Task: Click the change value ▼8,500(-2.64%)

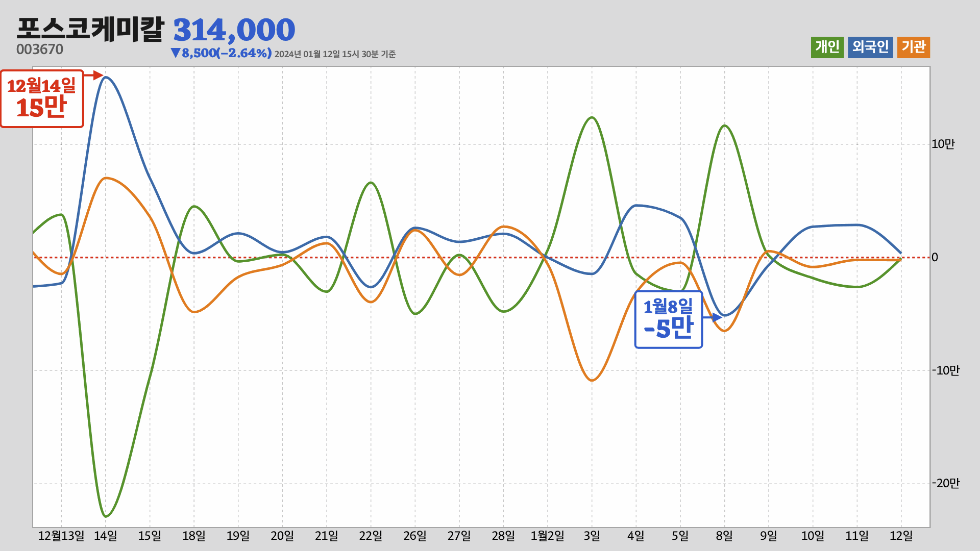Action: (222, 53)
